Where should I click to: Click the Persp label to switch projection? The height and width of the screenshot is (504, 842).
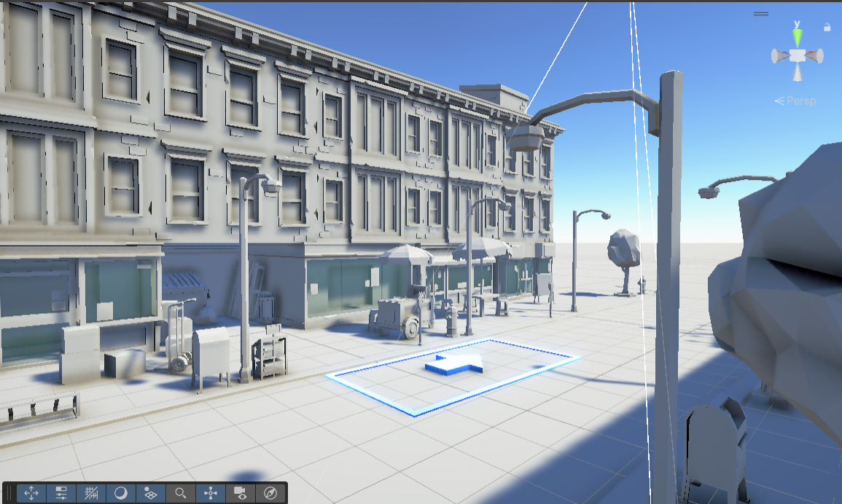point(800,101)
